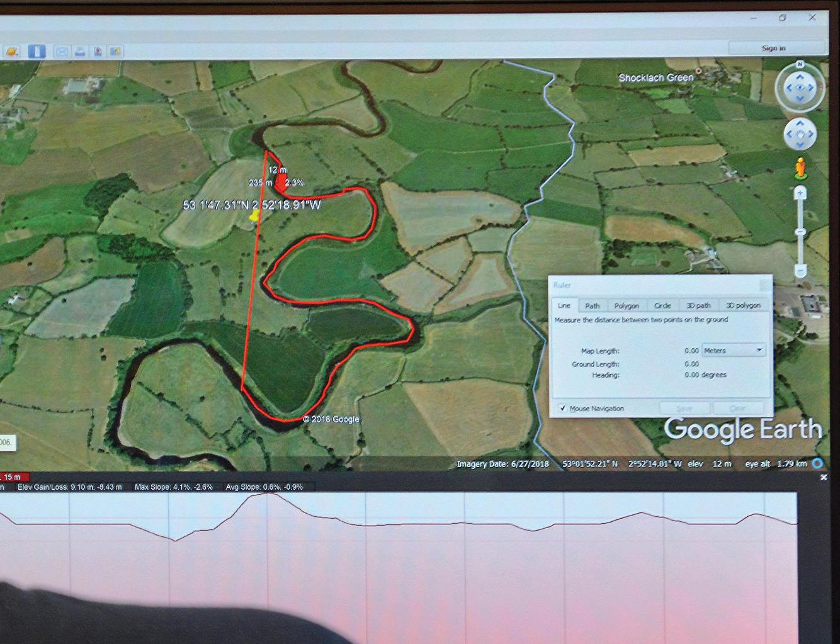The height and width of the screenshot is (644, 840).
Task: Click the yellow placemark pin on the map
Action: click(x=254, y=215)
